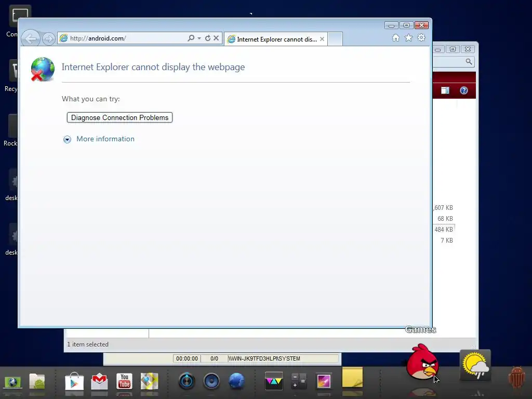
Task: Click Diagnose Connection Problems button
Action: pyautogui.click(x=120, y=117)
